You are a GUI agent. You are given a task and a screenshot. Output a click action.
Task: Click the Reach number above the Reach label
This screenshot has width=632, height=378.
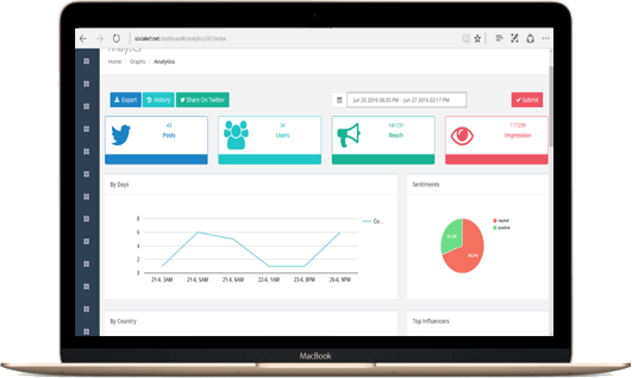396,125
